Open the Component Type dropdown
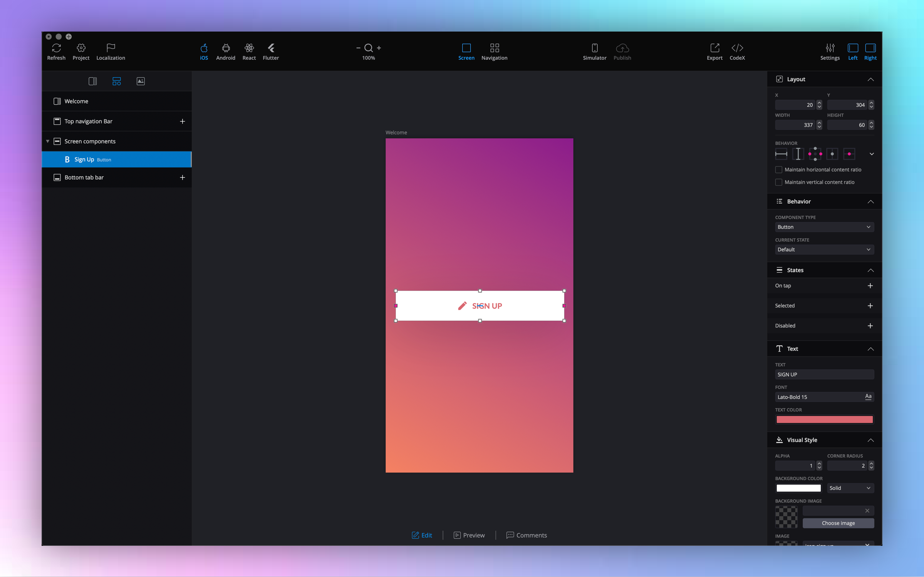This screenshot has height=577, width=924. (x=824, y=227)
